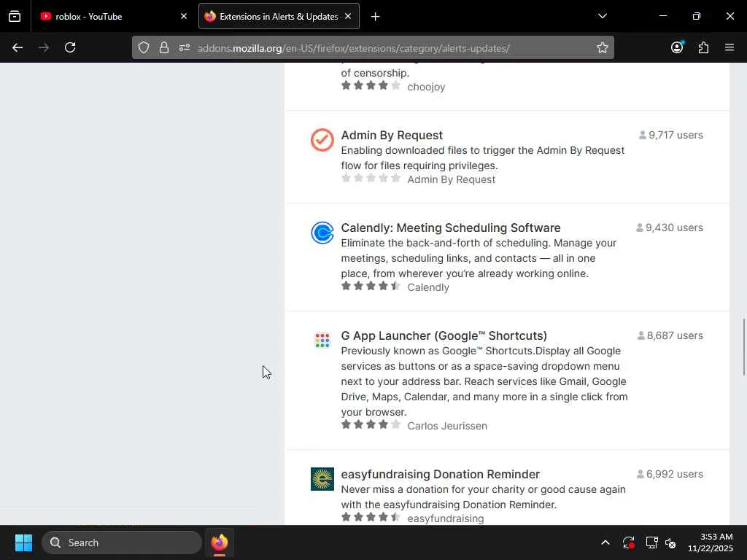The height and width of the screenshot is (560, 747).
Task: Click the Admin By Request author text
Action: point(451,179)
